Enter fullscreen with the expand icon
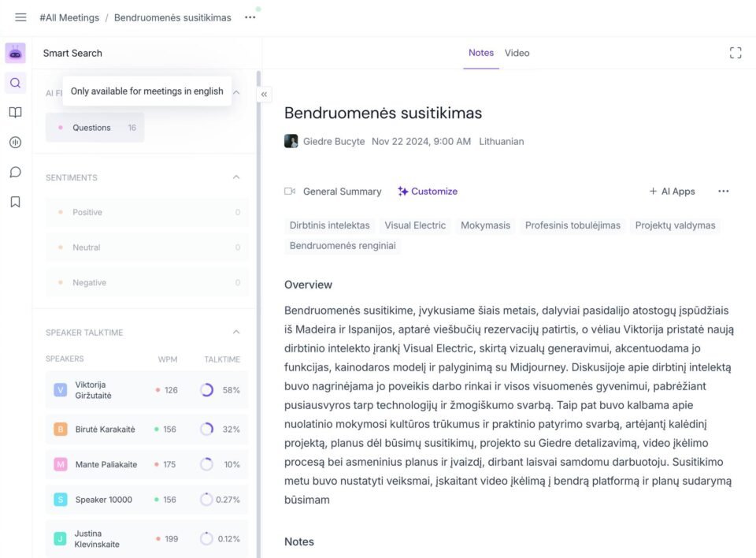This screenshot has height=558, width=756. [x=736, y=53]
